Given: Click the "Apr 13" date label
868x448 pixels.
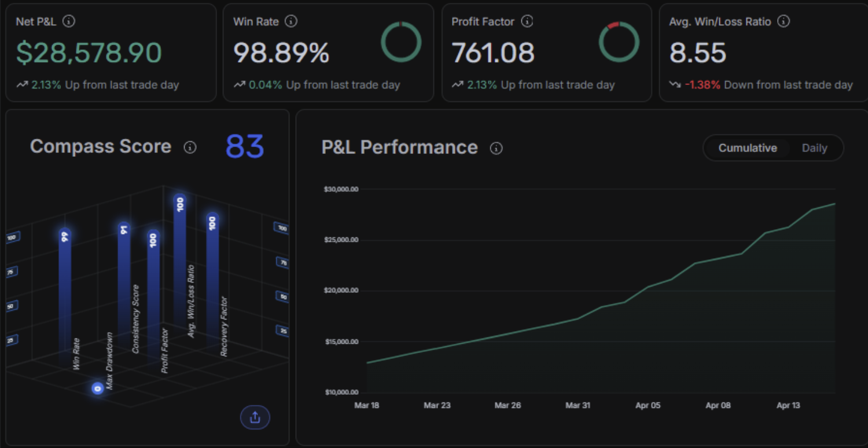Looking at the screenshot, I should coord(788,405).
